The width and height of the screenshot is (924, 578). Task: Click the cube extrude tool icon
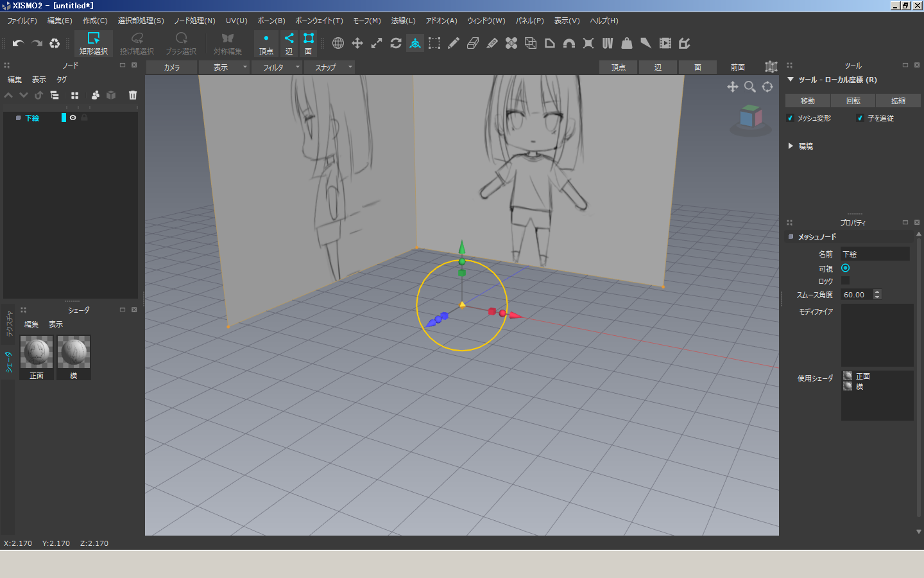pyautogui.click(x=531, y=43)
